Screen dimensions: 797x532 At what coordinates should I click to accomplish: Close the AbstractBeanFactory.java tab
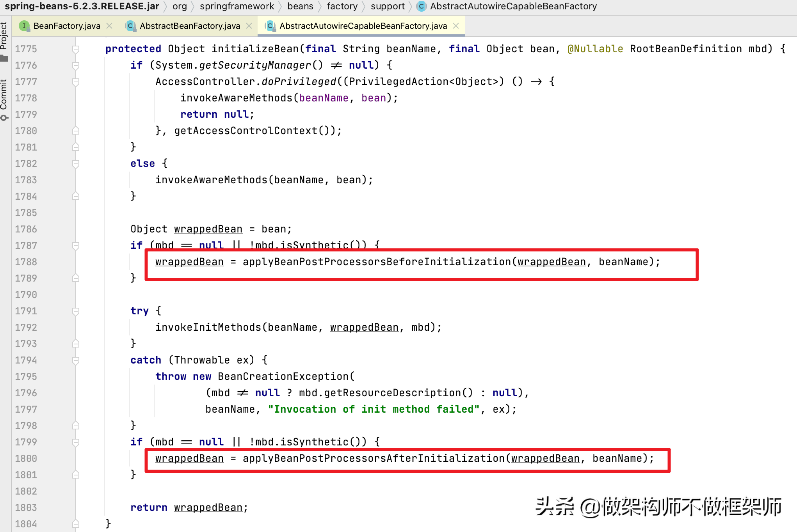click(x=249, y=26)
